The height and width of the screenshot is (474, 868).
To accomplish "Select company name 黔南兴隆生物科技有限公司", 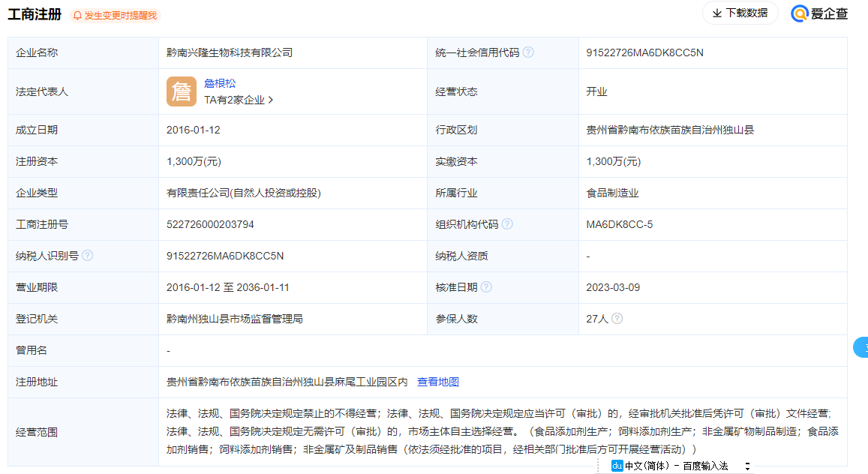I will 230,52.
